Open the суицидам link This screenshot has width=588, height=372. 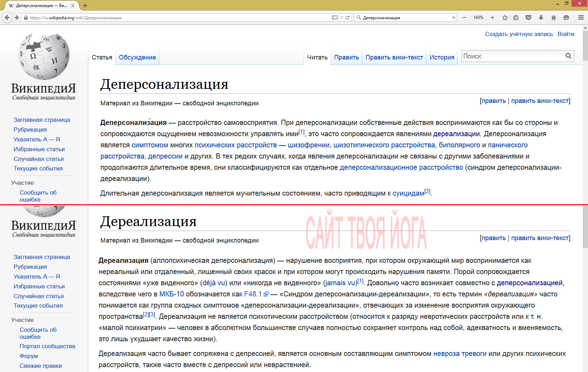click(408, 193)
